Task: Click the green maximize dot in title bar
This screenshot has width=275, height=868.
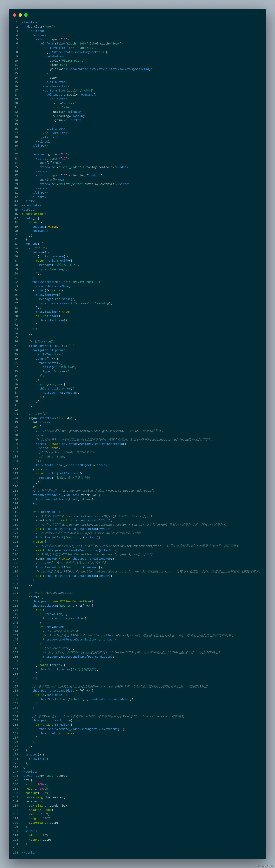Action: pos(26,15)
